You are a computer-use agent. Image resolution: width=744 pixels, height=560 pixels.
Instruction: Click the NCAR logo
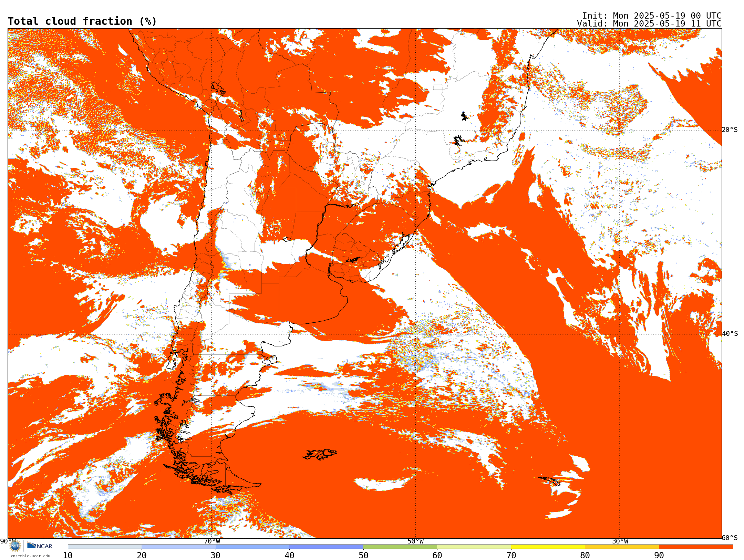coord(40,546)
